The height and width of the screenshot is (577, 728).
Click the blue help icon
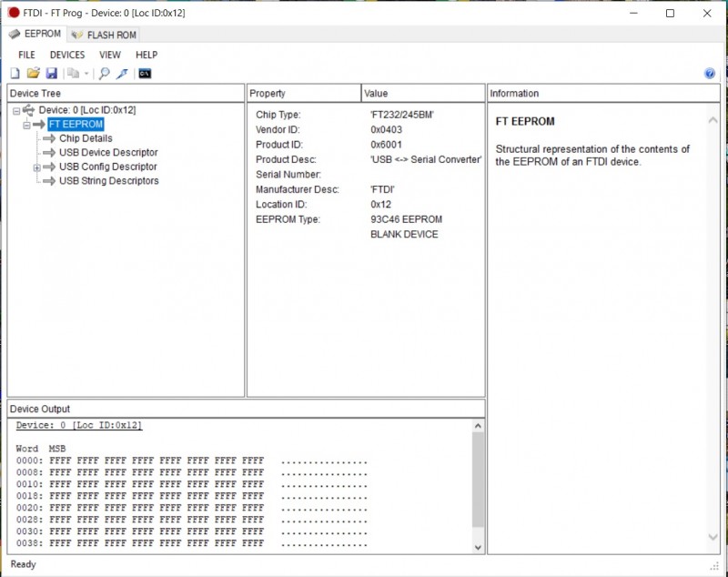pyautogui.click(x=710, y=74)
